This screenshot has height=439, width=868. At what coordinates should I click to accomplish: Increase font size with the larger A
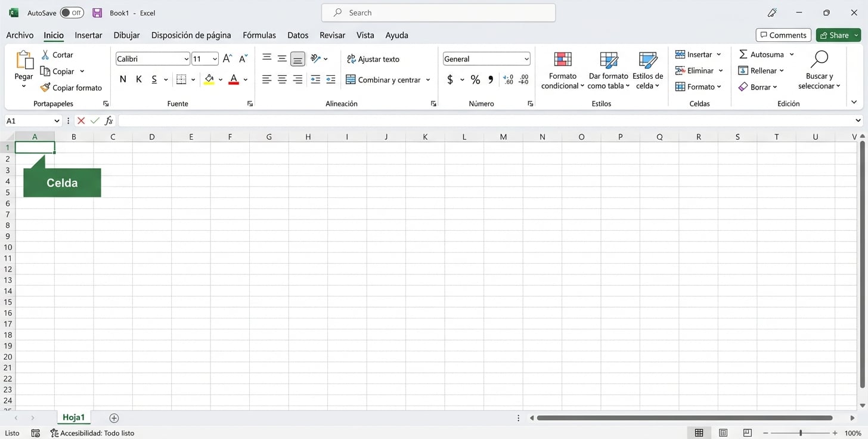227,58
